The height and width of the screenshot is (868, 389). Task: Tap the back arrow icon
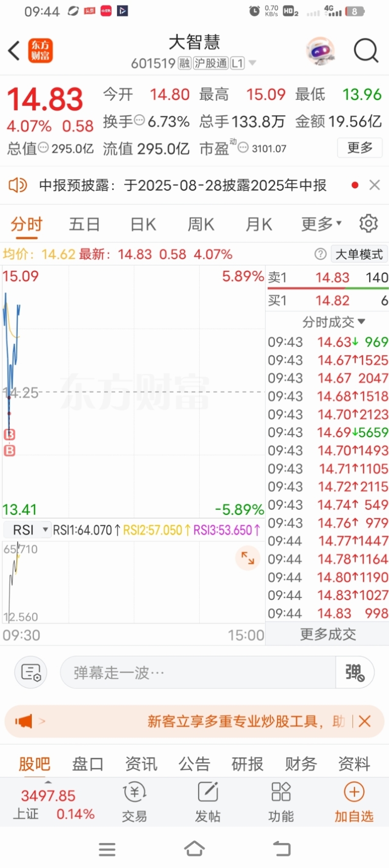[14, 51]
